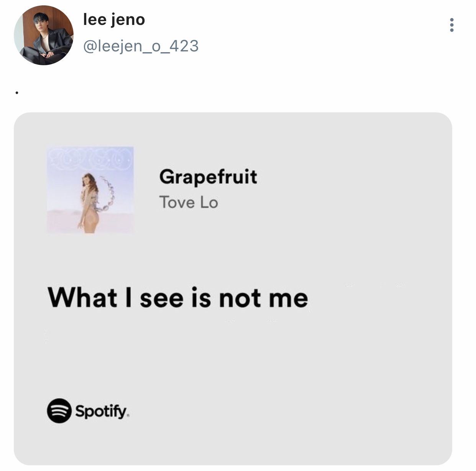
Task: Click the woman figure on the album cover
Action: (89, 203)
